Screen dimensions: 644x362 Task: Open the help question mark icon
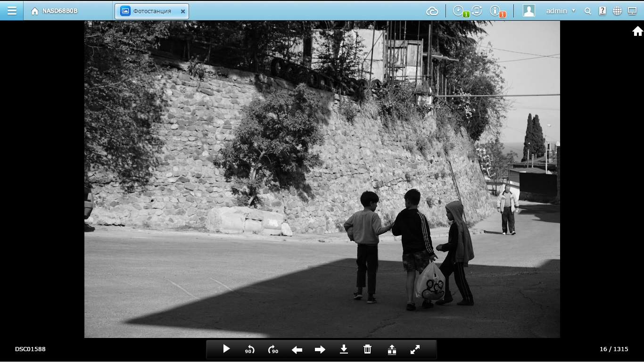click(603, 11)
